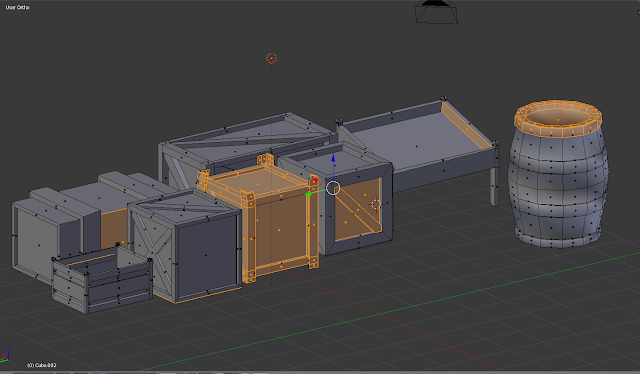This screenshot has height=374, width=640.
Task: Click the red-white 3D cursor on the crate
Action: pyautogui.click(x=376, y=204)
